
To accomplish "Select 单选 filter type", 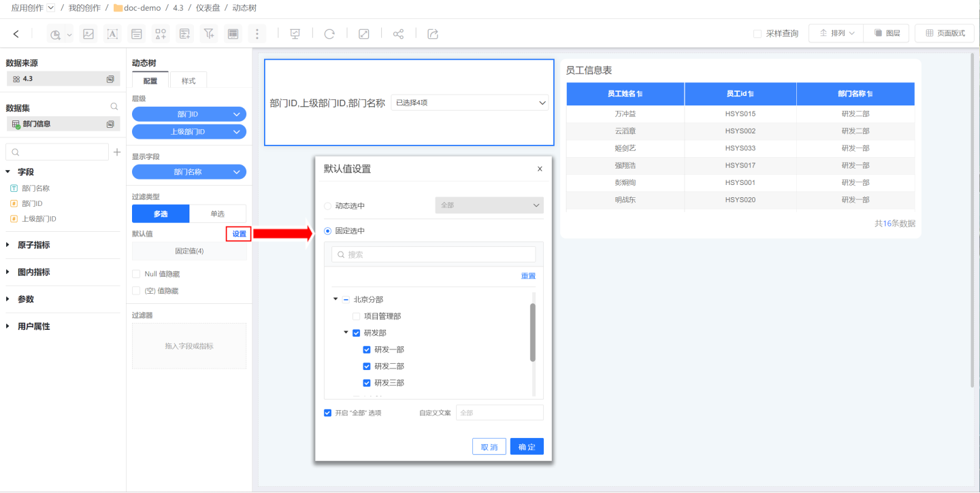I will (x=217, y=214).
